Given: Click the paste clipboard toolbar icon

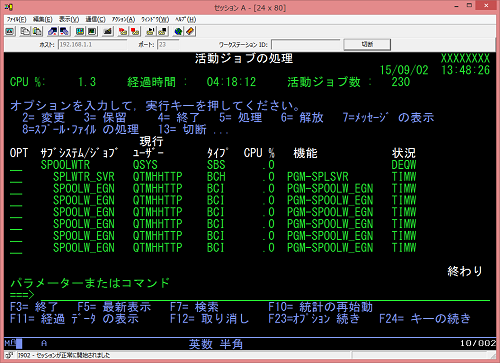Looking at the screenshot, I should pos(37,32).
